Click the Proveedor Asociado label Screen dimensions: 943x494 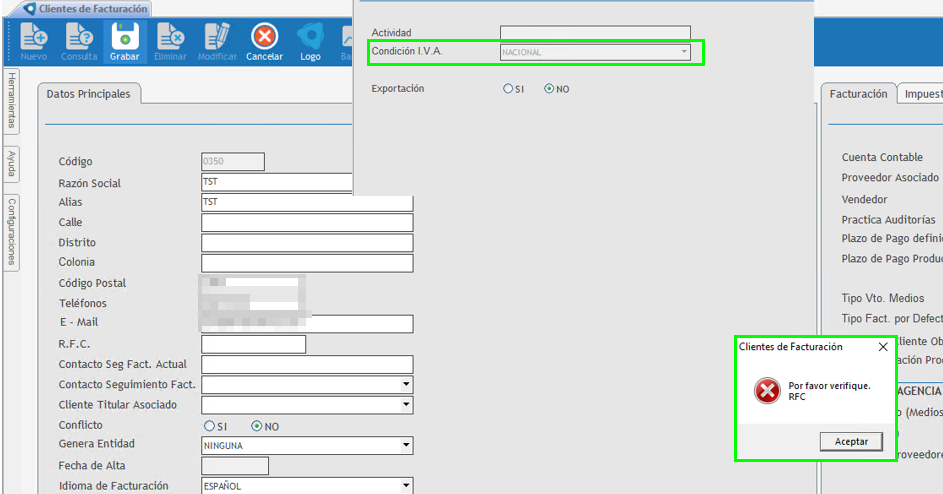point(890,178)
